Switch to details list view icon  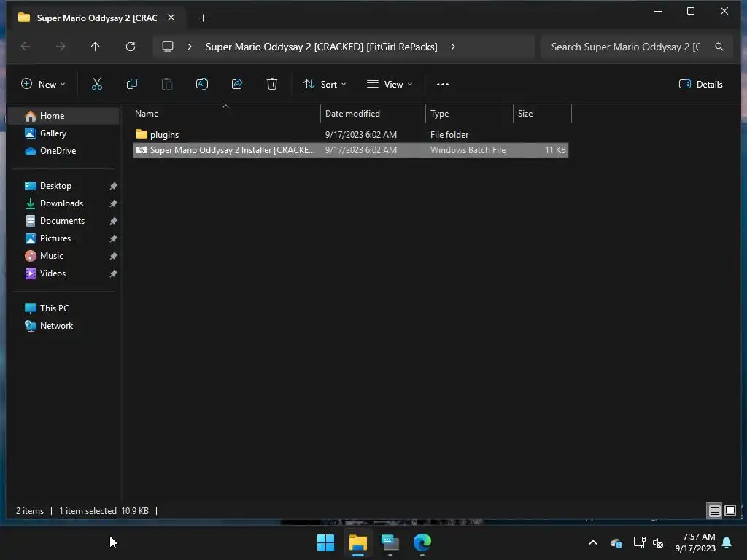pyautogui.click(x=715, y=511)
